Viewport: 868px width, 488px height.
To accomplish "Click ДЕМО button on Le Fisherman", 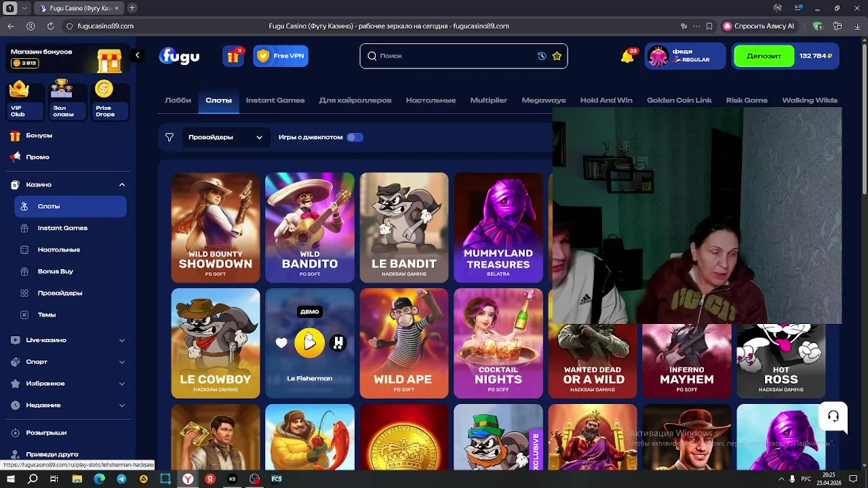I will [x=309, y=312].
